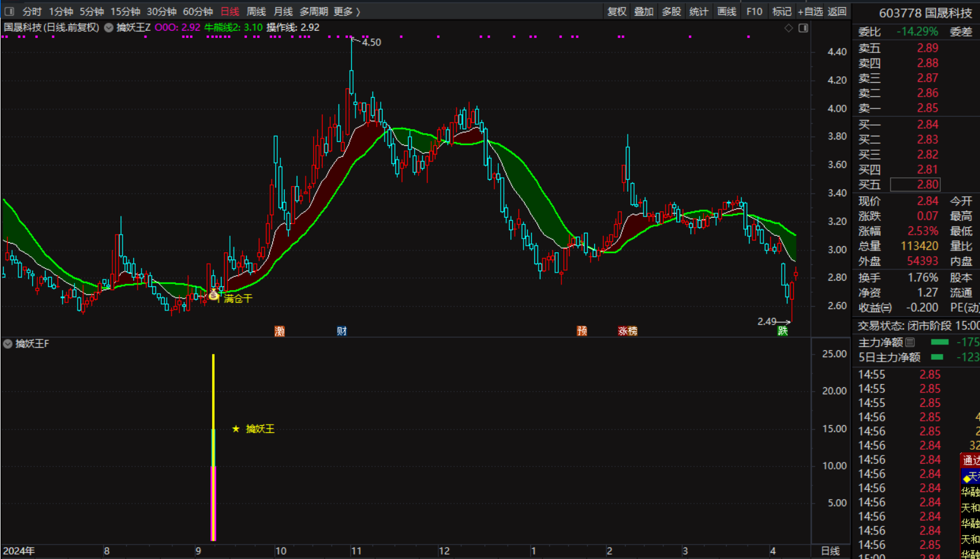The image size is (980, 559).
Task: Click the diamond icon above the chart
Action: [x=789, y=28]
